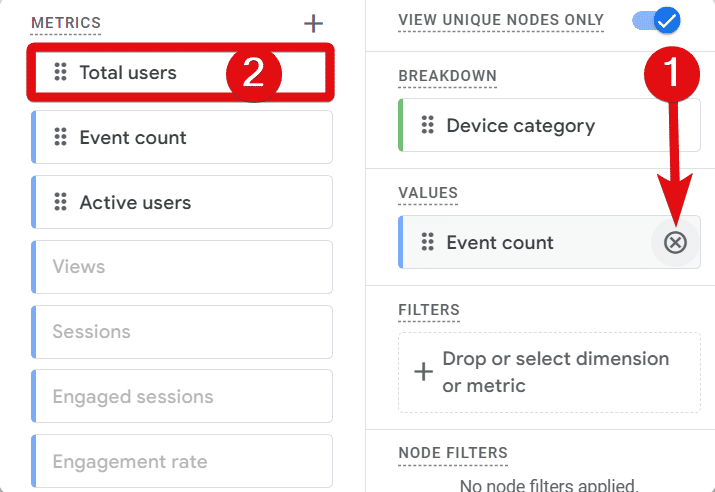Grab the Total users drag handle
715x492 pixels.
61,72
